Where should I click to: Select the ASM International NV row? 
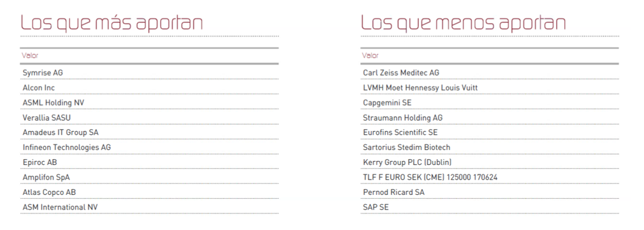[149, 207]
